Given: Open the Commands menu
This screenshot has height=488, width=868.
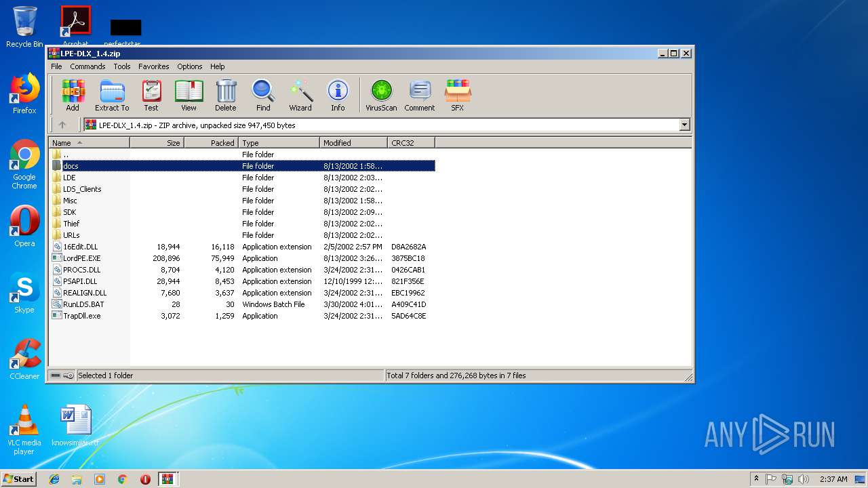Looking at the screenshot, I should pyautogui.click(x=87, y=66).
